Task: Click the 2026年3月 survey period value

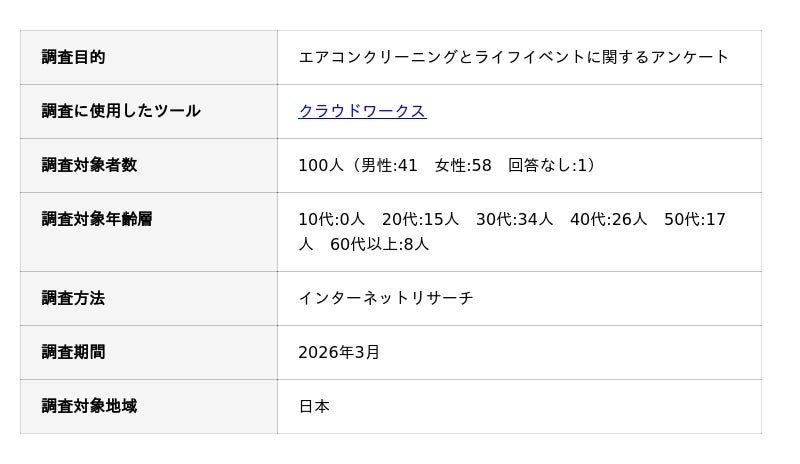Action: coord(339,352)
